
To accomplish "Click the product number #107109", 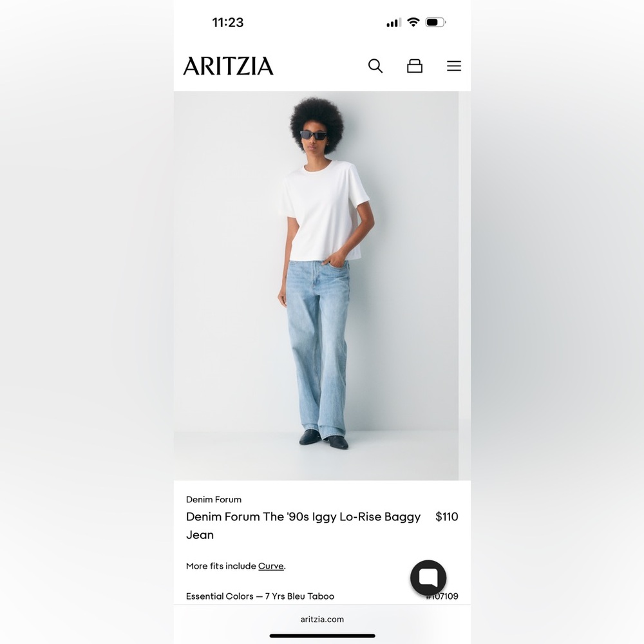I will click(442, 596).
